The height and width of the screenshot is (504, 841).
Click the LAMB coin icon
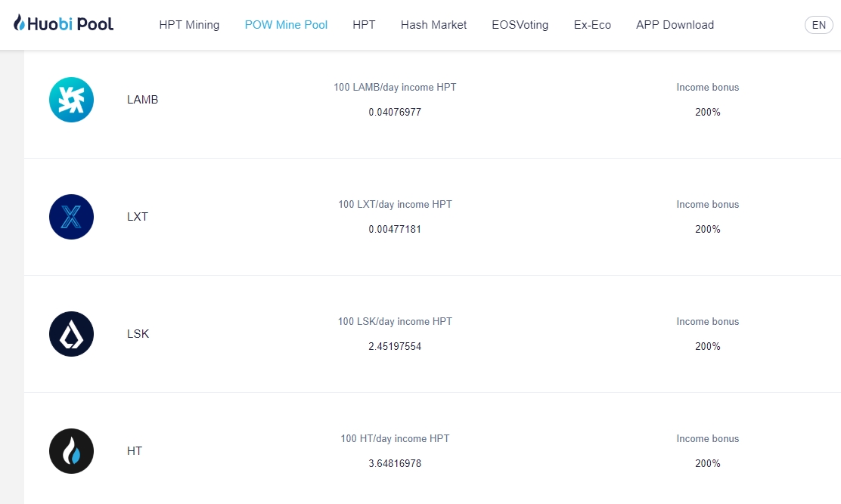point(71,100)
